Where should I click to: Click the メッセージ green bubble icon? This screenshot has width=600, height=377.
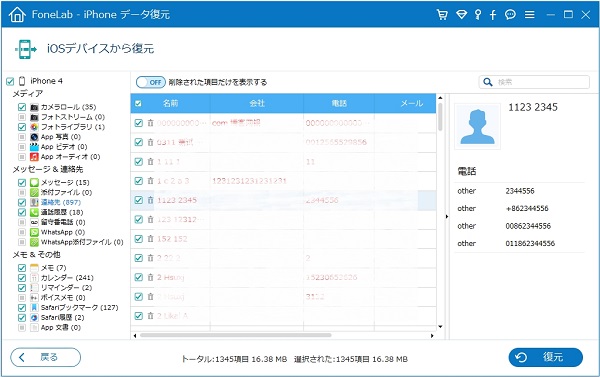tap(34, 182)
